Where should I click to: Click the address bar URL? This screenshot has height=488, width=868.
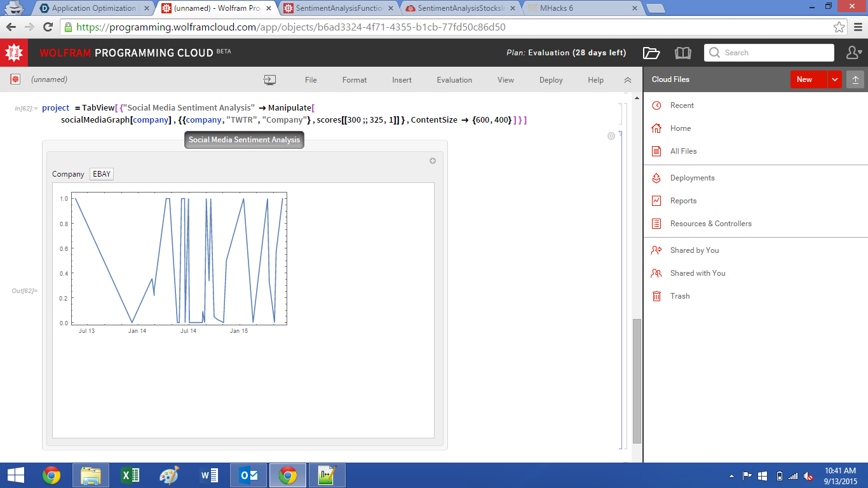[x=291, y=27]
